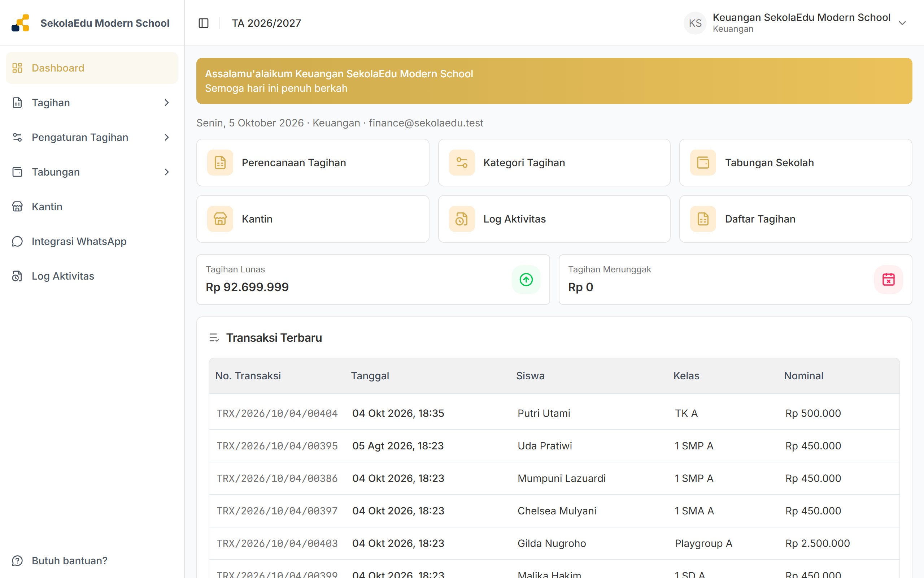Click student name Putri Utami
This screenshot has width=924, height=578.
(544, 413)
